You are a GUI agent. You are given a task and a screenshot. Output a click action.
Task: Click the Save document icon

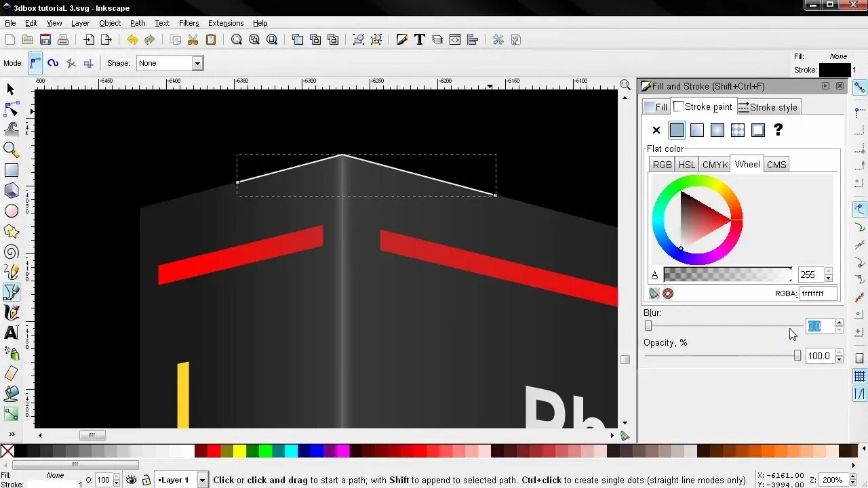point(45,40)
